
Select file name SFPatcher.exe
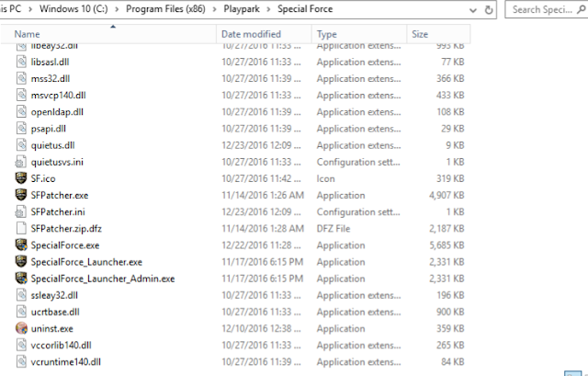(x=60, y=196)
